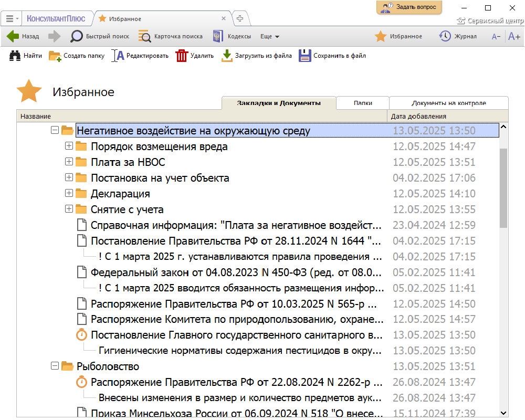Select Снятие с учета folder item
Viewport: 525px width, 420px height.
(x=127, y=209)
